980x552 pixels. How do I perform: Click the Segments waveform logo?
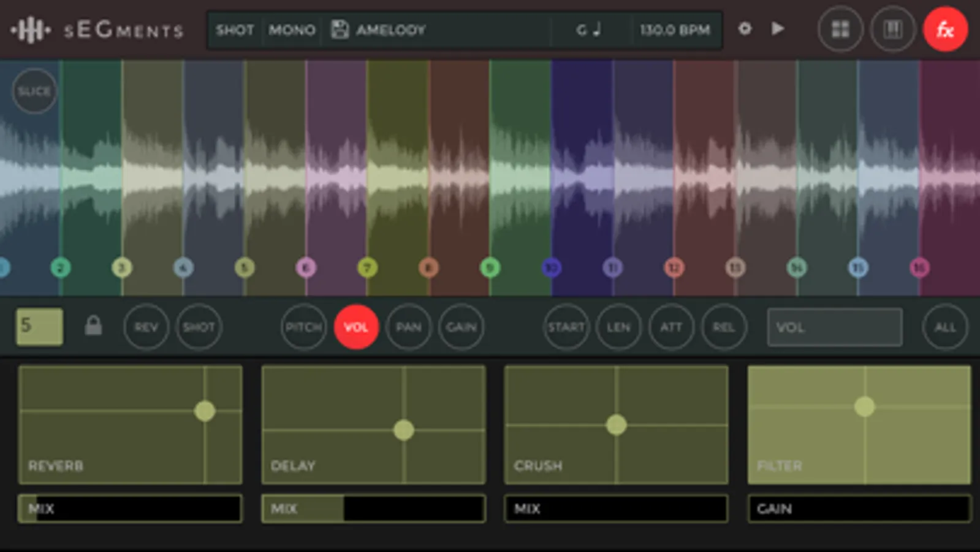[29, 29]
